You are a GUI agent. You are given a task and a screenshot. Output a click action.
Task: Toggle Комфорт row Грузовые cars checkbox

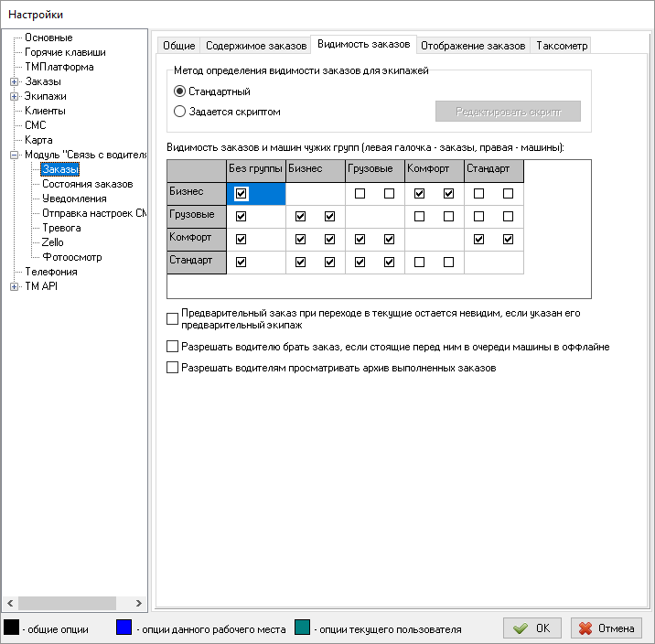click(x=389, y=240)
